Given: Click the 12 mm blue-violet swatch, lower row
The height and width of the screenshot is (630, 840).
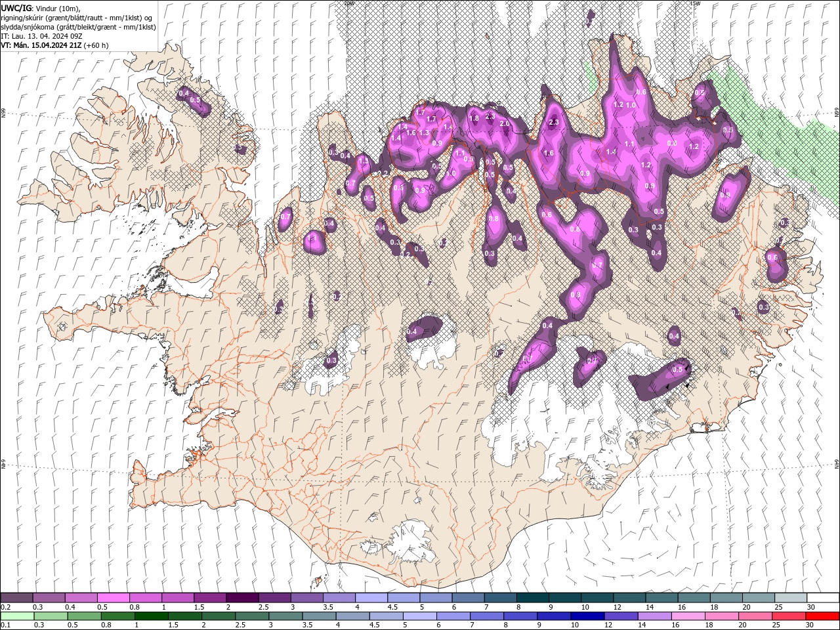Looking at the screenshot, I should [x=621, y=616].
